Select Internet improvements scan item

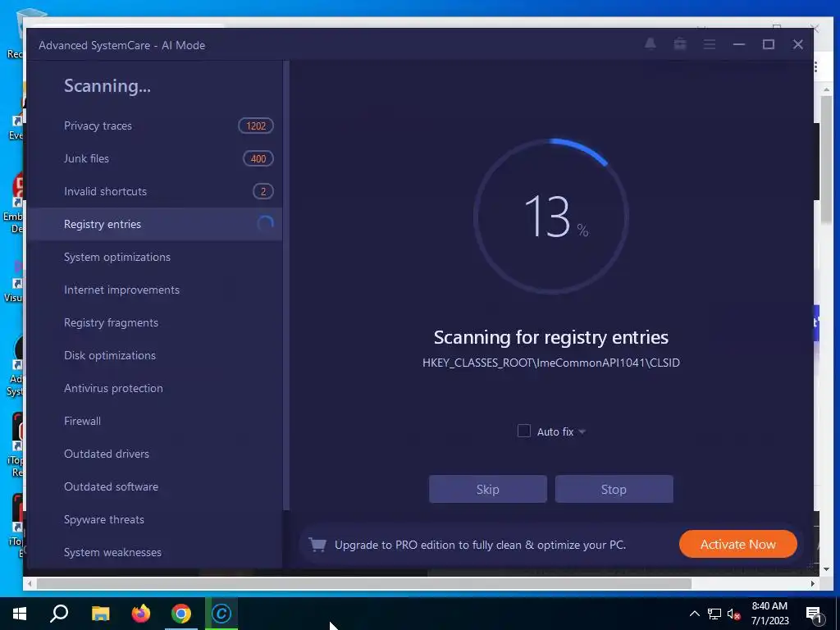tap(154, 290)
